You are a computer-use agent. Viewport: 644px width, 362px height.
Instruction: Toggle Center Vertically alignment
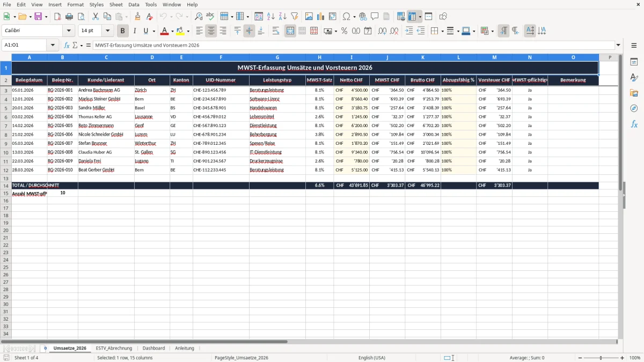[x=249, y=31]
